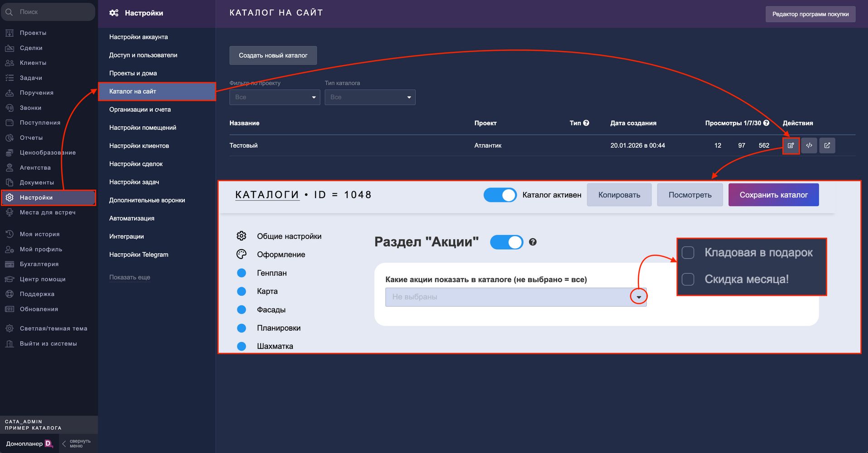This screenshot has width=868, height=453.
Task: Click the Центр помощи graduation cap icon
Action: [10, 279]
